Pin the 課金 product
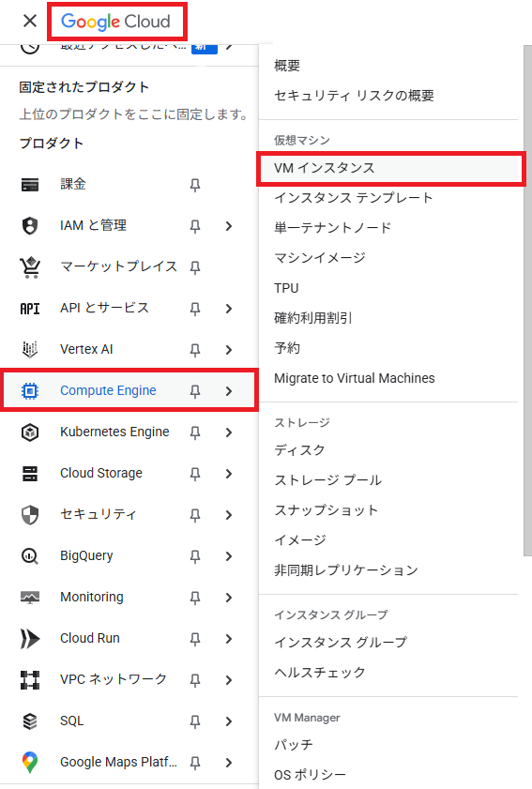This screenshot has width=532, height=789. 195,185
